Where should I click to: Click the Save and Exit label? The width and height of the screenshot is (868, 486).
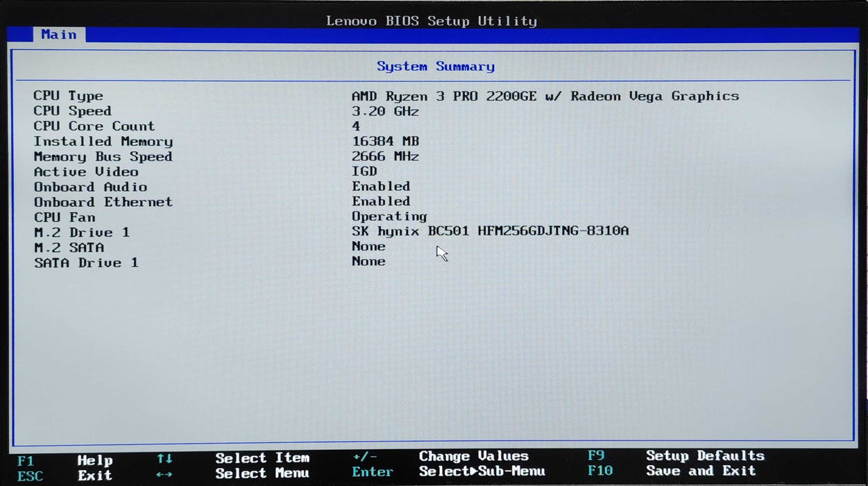(701, 471)
